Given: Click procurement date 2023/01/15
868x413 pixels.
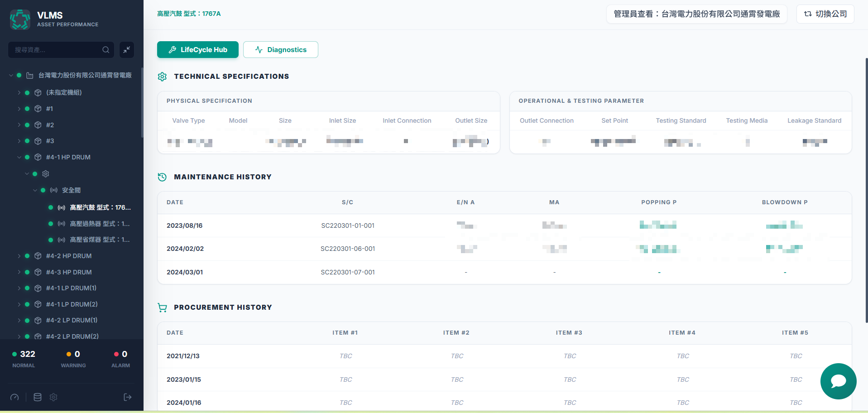Looking at the screenshot, I should pyautogui.click(x=184, y=379).
